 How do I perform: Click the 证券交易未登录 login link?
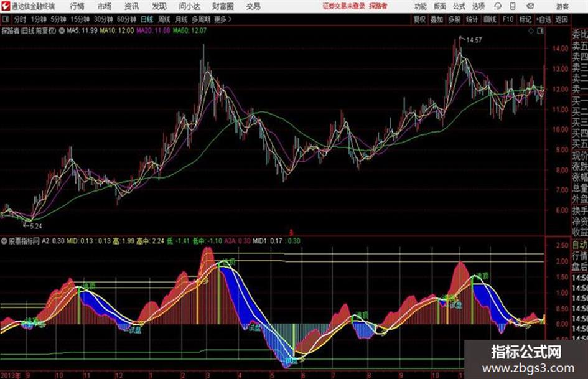click(344, 6)
